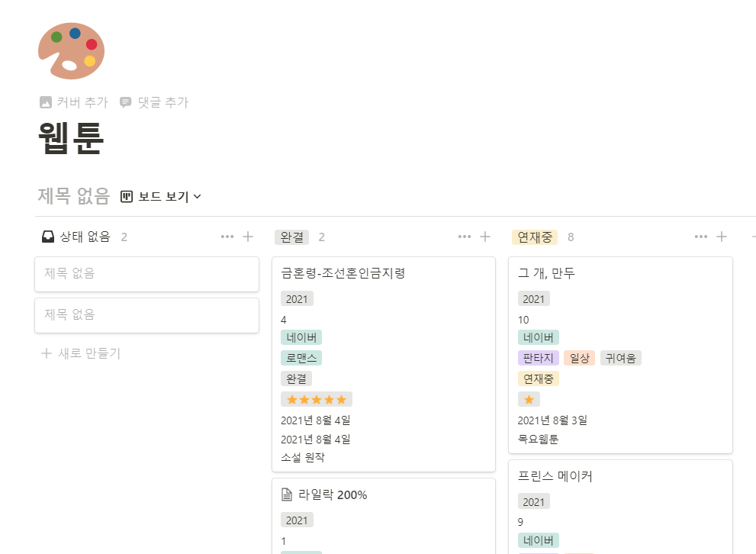Image resolution: width=756 pixels, height=554 pixels.
Task: Click the 상태 없음 column count 2
Action: point(124,237)
